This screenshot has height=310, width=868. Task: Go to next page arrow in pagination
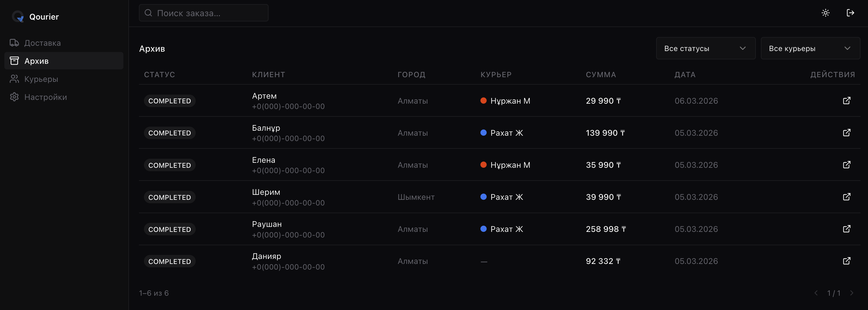851,293
